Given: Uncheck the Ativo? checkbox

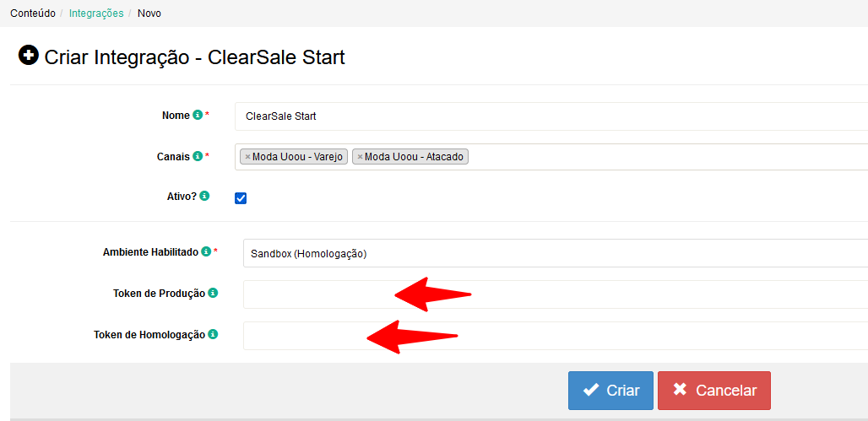Looking at the screenshot, I should pos(241,198).
